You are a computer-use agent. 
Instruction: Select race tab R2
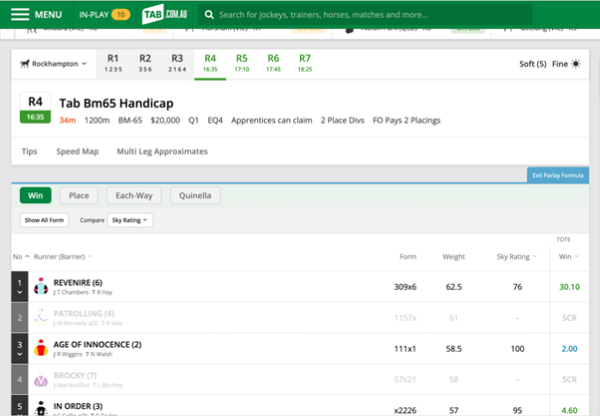(145, 63)
